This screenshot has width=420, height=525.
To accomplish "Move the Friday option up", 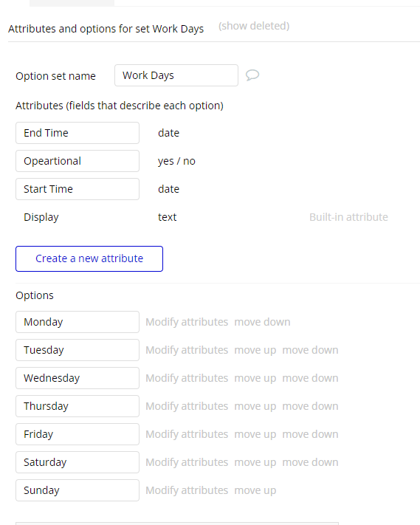I will coord(255,434).
